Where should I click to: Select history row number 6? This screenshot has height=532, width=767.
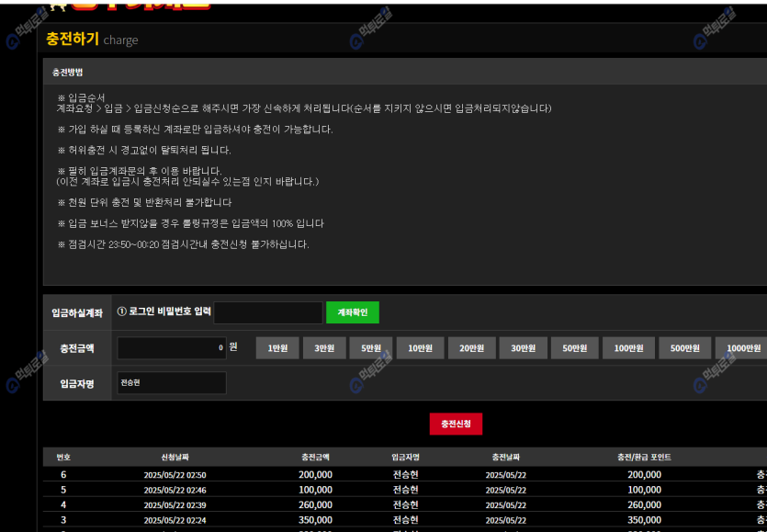tap(63, 475)
